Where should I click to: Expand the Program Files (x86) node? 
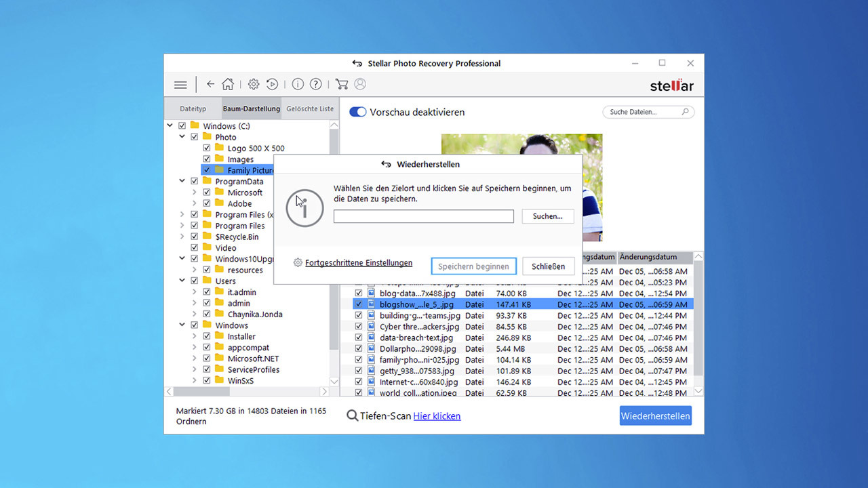[x=182, y=214]
